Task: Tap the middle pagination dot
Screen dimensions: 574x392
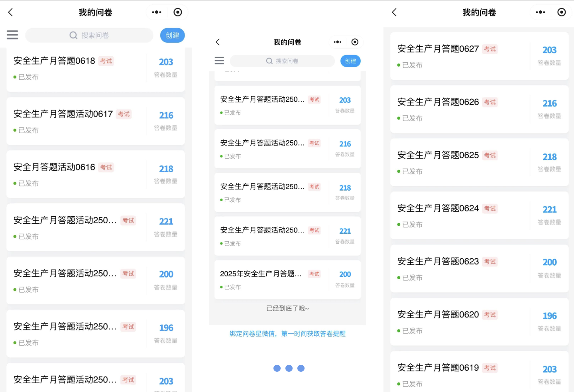Action: 289,368
